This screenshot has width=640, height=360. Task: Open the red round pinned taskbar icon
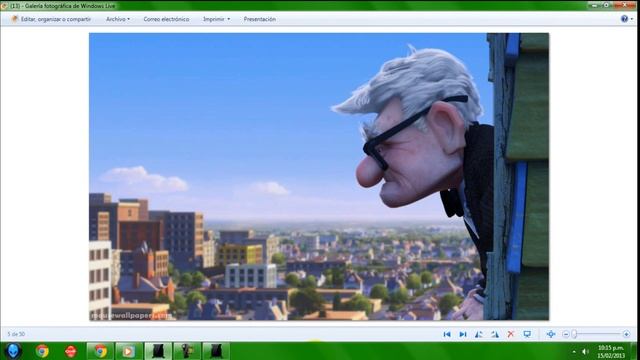pyautogui.click(x=71, y=351)
